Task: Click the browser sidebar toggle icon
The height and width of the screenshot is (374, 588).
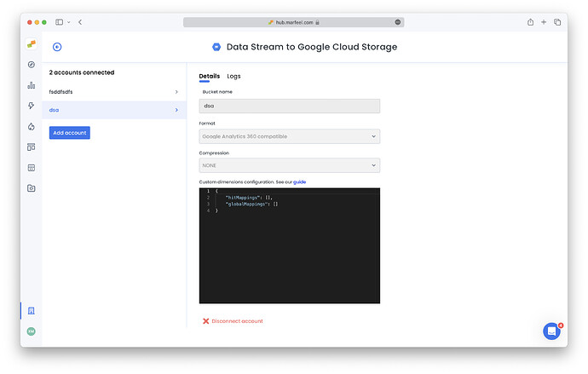Action: pyautogui.click(x=60, y=22)
